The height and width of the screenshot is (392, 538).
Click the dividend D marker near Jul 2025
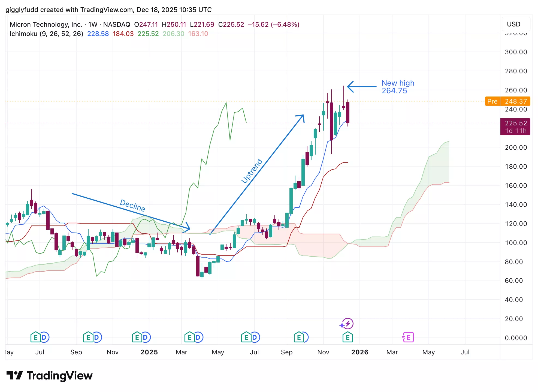(x=255, y=337)
